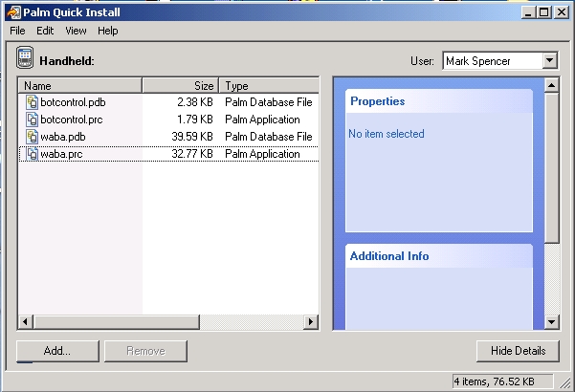Select the botcontrol.pdb file name
This screenshot has width=575, height=392.
click(x=73, y=102)
